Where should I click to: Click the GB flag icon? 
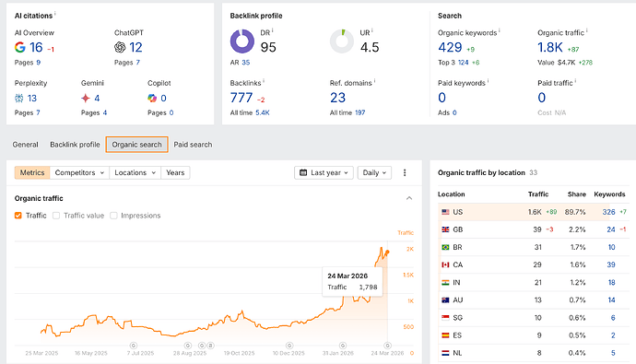click(445, 229)
